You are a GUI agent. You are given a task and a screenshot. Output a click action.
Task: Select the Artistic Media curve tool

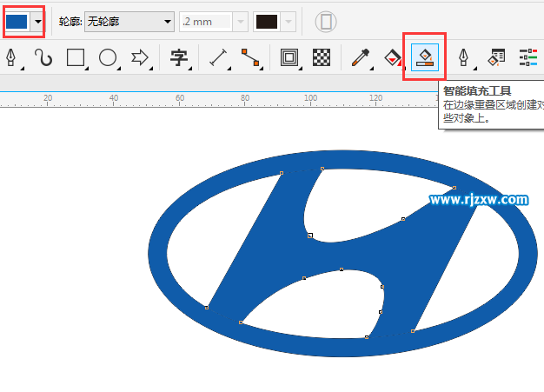43,57
